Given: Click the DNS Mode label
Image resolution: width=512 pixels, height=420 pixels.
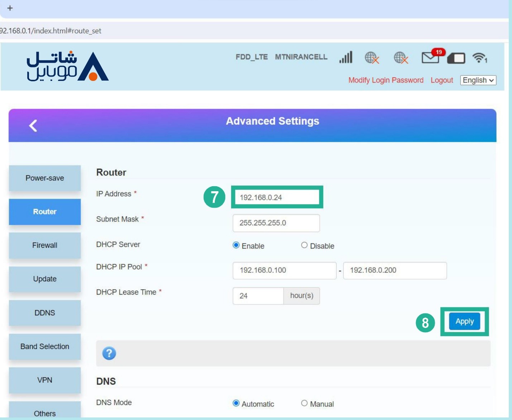Looking at the screenshot, I should point(114,402).
